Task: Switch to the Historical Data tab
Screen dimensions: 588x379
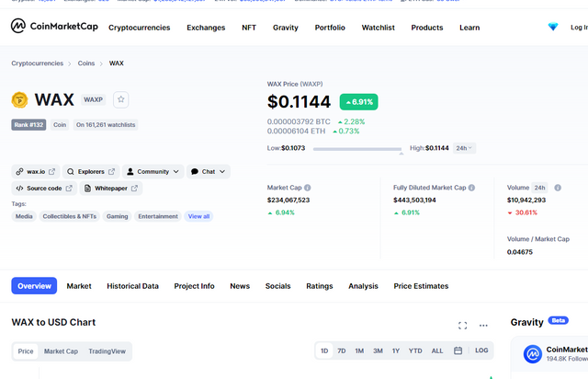Action: [x=132, y=286]
